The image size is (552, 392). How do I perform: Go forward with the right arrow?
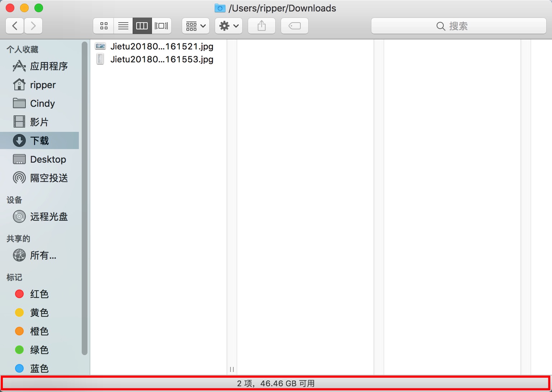pos(33,26)
